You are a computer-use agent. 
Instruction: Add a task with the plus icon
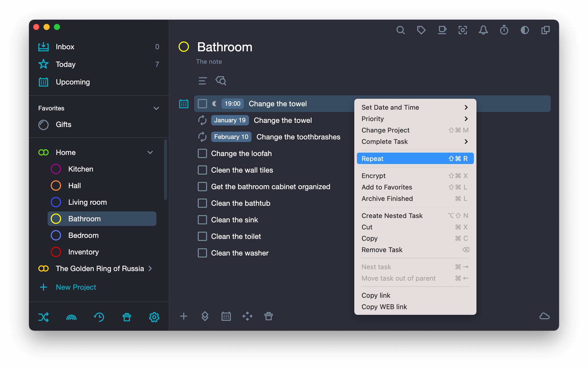[x=184, y=316]
